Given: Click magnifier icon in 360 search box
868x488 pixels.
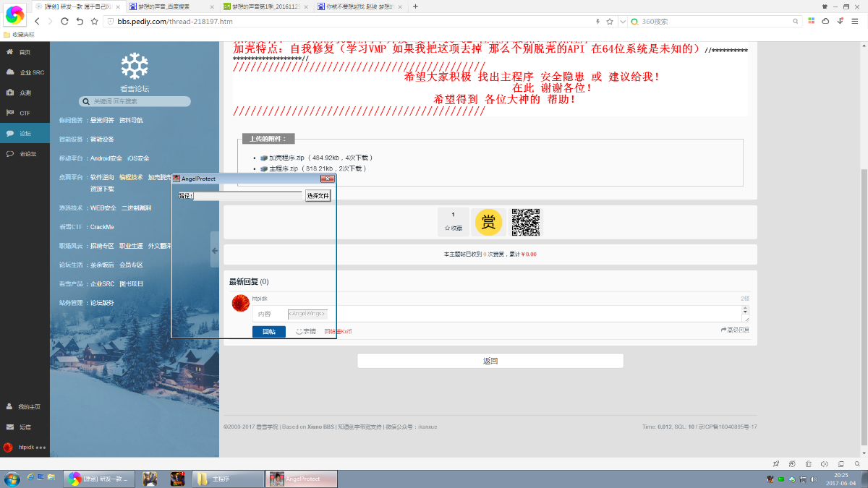Looking at the screenshot, I should (796, 21).
